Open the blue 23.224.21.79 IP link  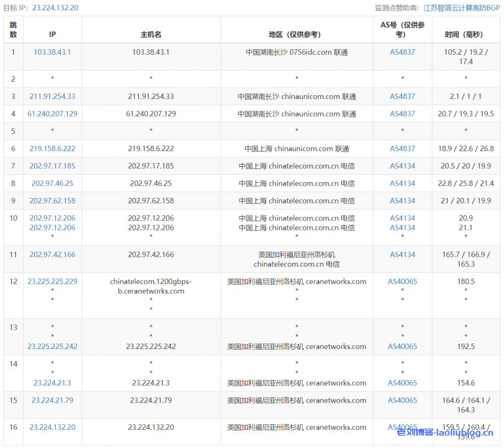pos(52,400)
